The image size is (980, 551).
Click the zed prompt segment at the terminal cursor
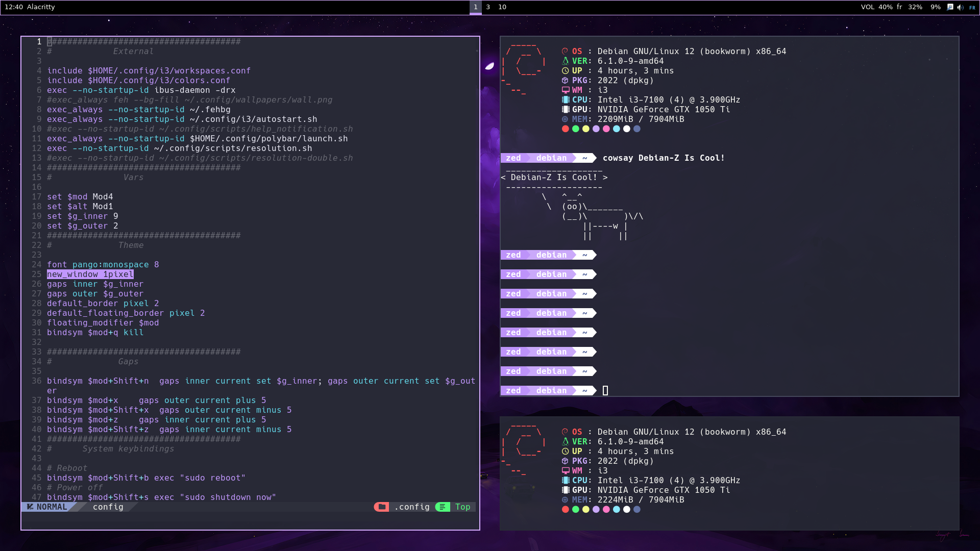[x=514, y=390]
